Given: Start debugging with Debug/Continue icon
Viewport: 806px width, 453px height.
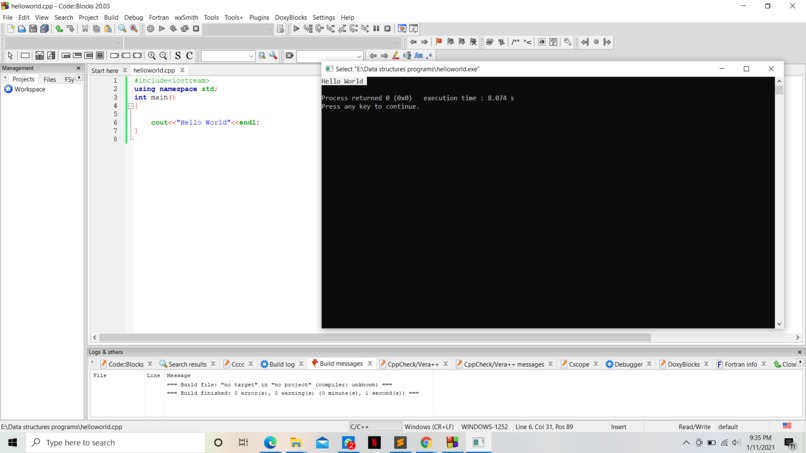Looking at the screenshot, I should point(297,29).
